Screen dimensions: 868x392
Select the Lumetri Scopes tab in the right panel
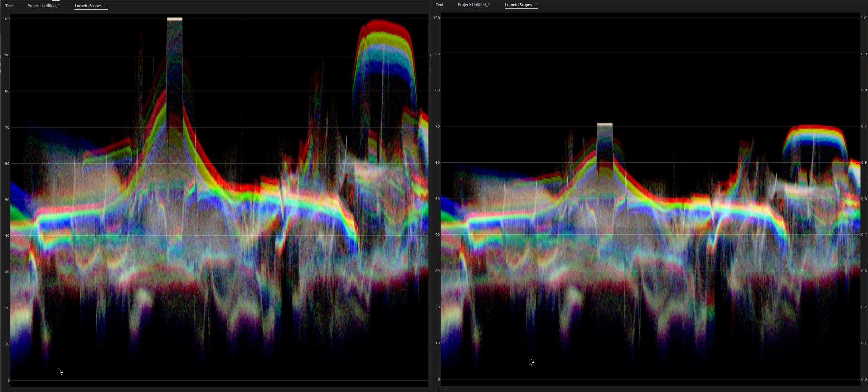(x=518, y=5)
